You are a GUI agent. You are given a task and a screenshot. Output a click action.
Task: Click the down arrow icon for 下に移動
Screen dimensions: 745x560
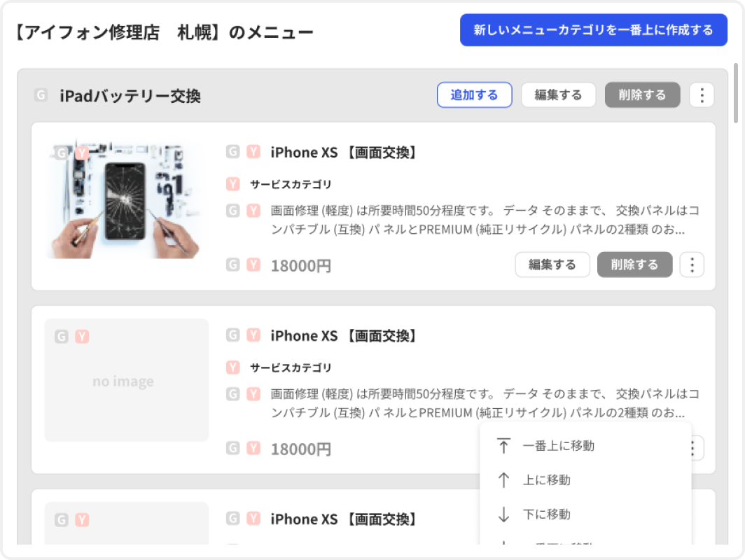[x=503, y=514]
